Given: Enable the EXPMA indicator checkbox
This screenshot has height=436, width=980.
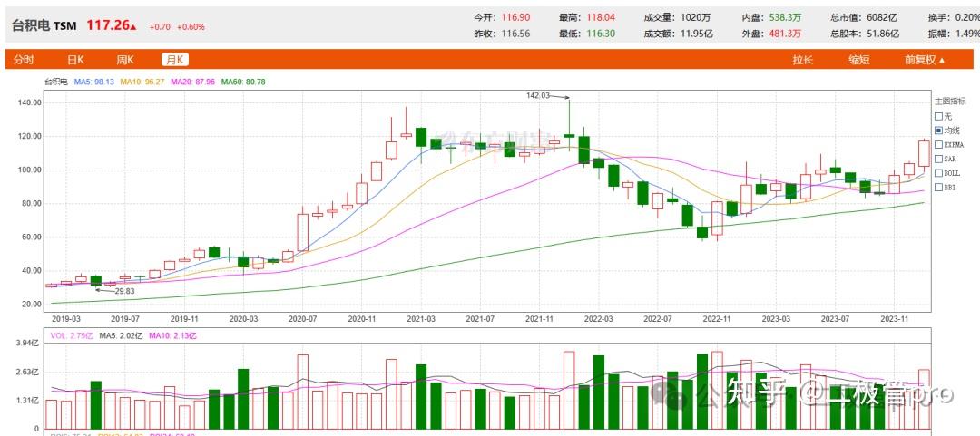Looking at the screenshot, I should [938, 144].
